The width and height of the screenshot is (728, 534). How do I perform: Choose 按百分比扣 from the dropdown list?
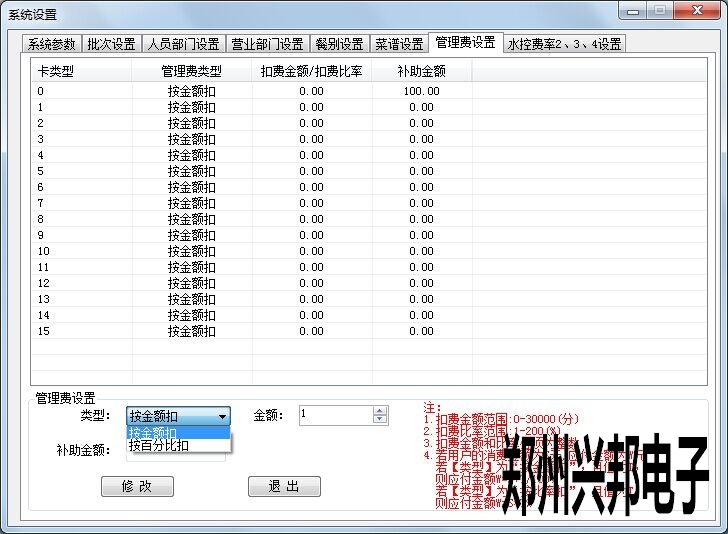click(159, 446)
